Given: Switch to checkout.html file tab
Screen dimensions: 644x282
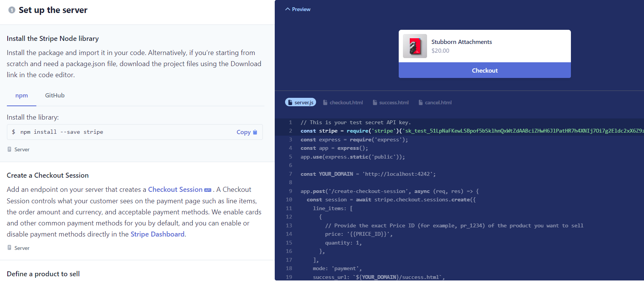Looking at the screenshot, I should click(343, 102).
